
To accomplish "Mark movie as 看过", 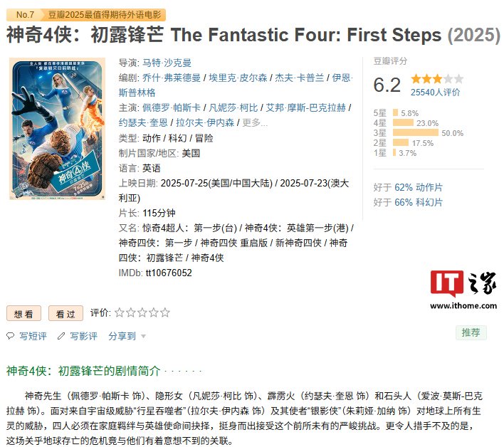I will tap(65, 313).
